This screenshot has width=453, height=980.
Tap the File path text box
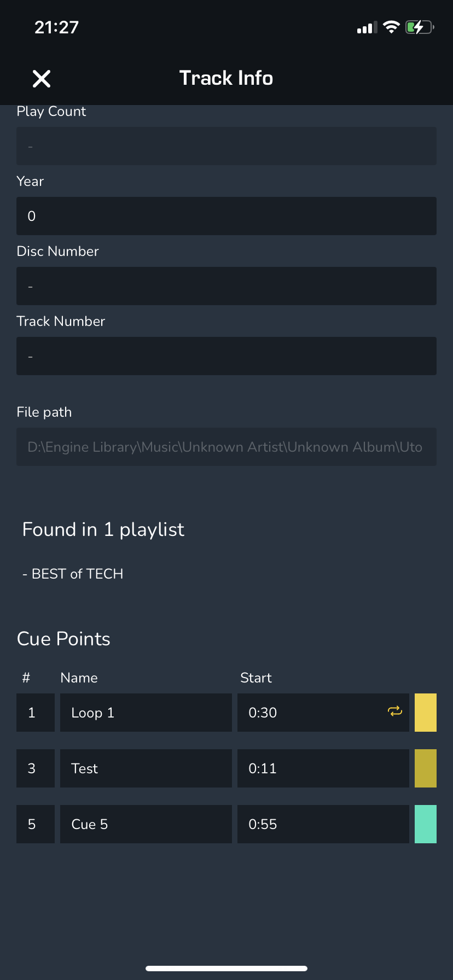tap(226, 447)
